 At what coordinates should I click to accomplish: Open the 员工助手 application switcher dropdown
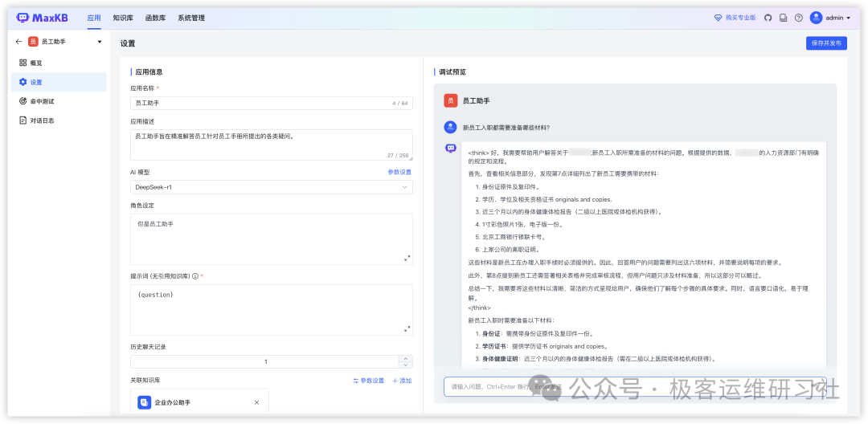100,42
